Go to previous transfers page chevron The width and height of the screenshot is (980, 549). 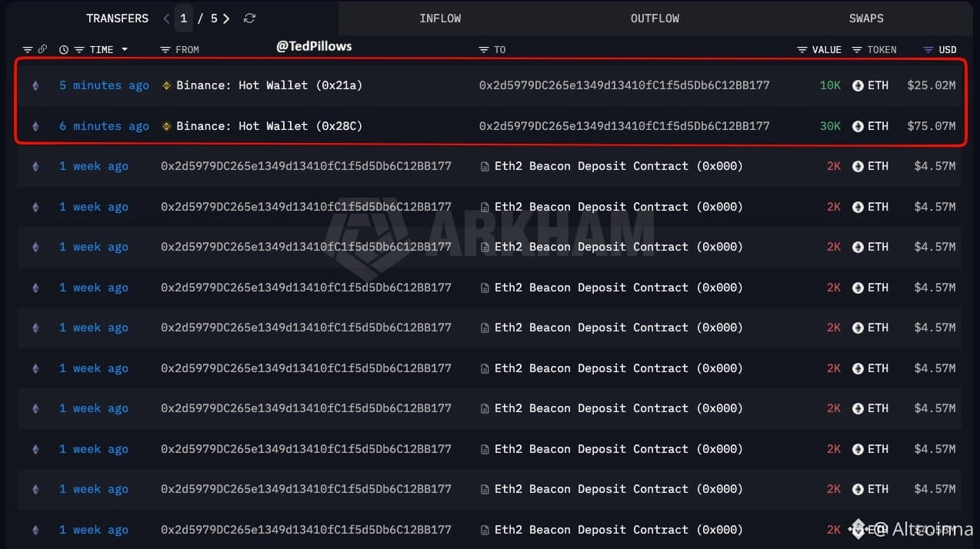coord(166,18)
